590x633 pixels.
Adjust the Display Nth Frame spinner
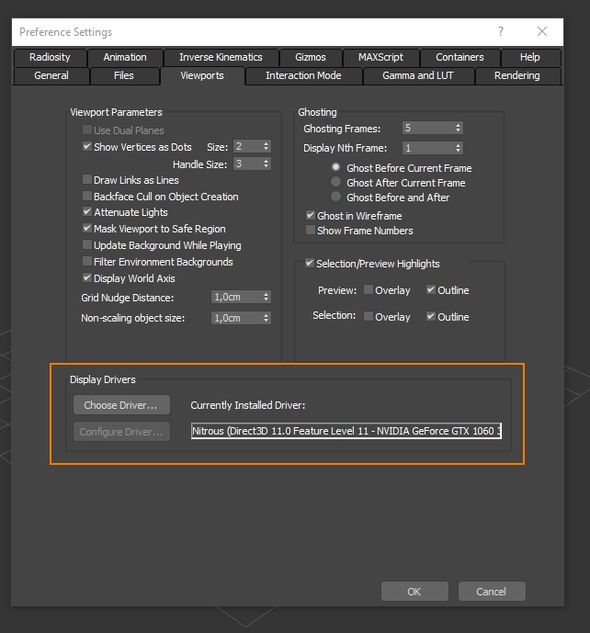tap(458, 148)
